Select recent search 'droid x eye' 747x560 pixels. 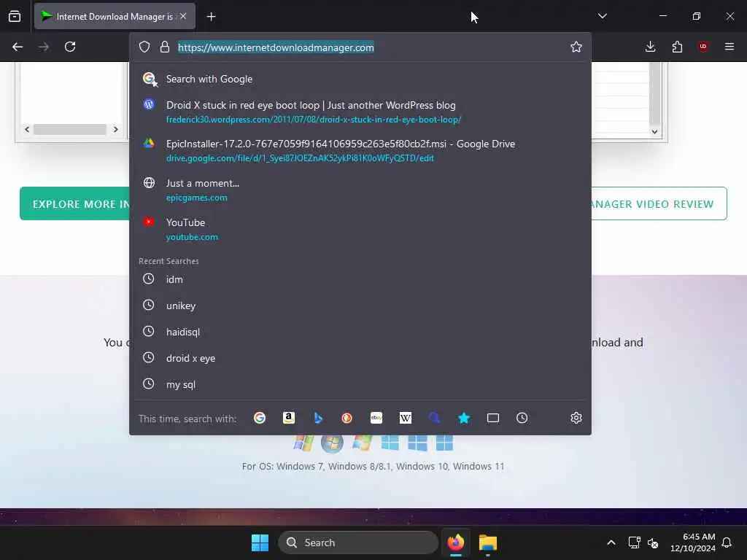pos(360,357)
